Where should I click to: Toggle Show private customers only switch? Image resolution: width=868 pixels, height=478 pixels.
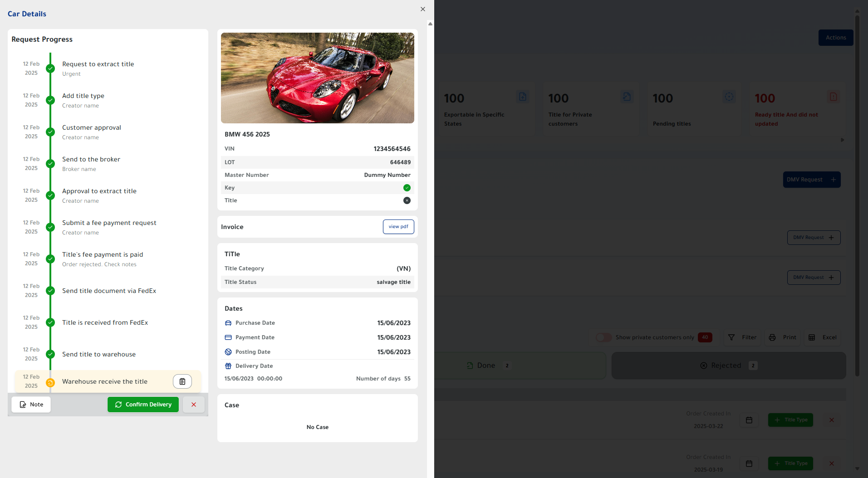coord(603,337)
